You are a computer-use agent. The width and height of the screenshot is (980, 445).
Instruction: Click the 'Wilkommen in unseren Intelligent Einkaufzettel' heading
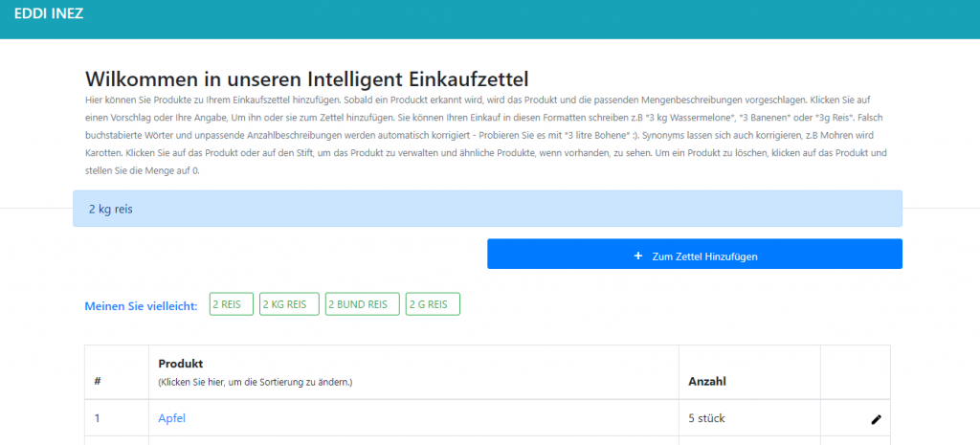click(x=307, y=78)
